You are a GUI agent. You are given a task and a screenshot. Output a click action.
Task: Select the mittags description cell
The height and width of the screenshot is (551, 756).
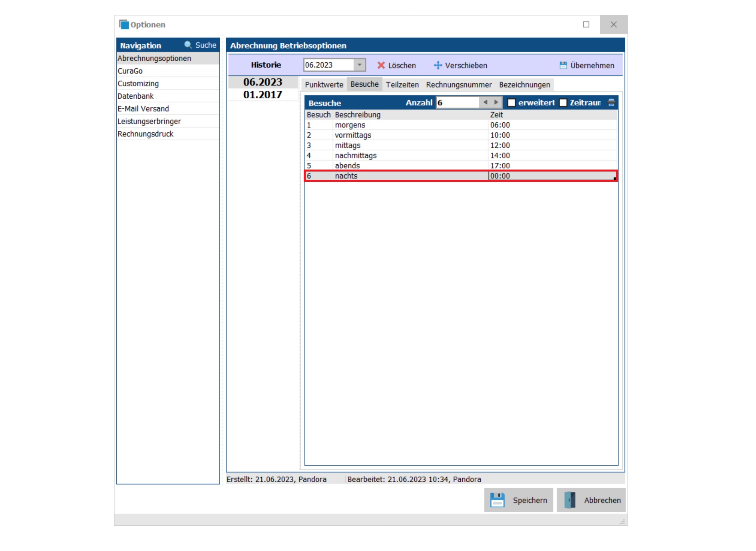click(x=411, y=145)
